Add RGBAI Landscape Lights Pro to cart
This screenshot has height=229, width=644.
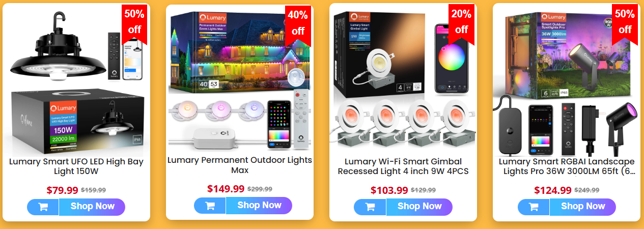click(x=534, y=207)
